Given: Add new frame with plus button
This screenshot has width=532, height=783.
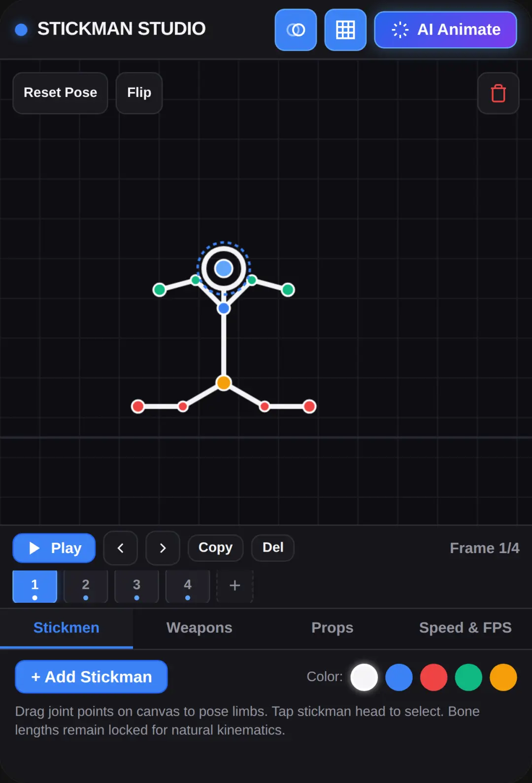Looking at the screenshot, I should click(235, 587).
